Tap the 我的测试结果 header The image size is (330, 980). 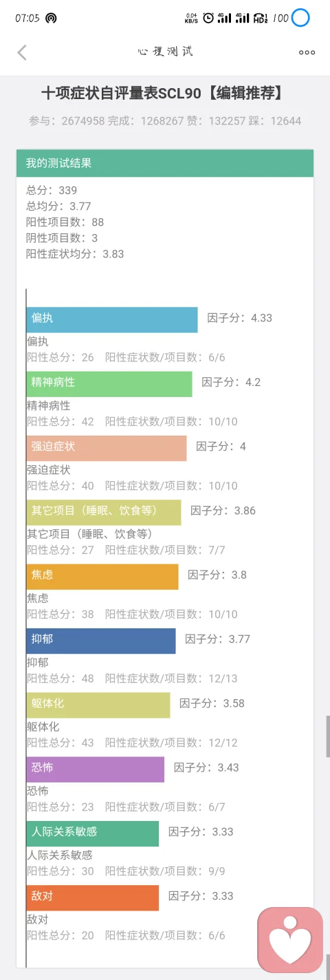[165, 163]
